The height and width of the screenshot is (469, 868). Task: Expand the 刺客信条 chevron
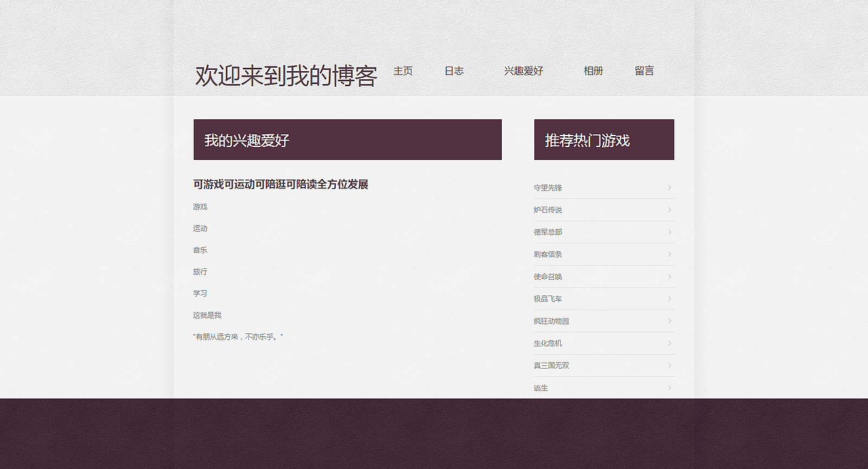(x=669, y=254)
